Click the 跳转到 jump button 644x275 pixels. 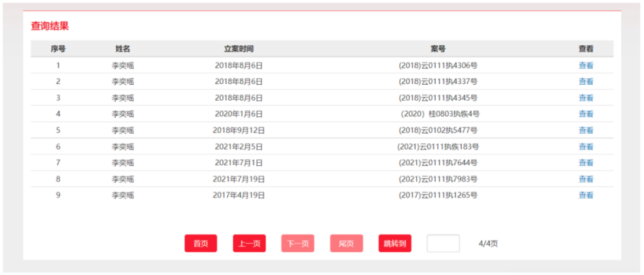point(395,243)
